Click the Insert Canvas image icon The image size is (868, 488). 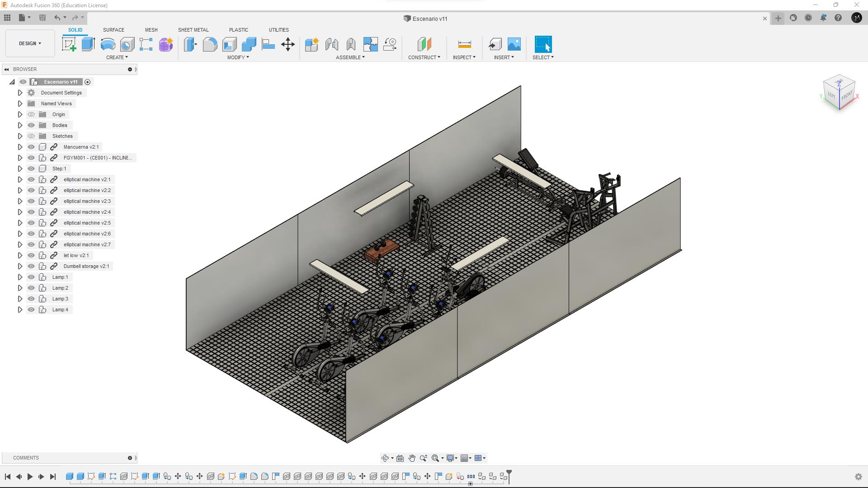(514, 44)
